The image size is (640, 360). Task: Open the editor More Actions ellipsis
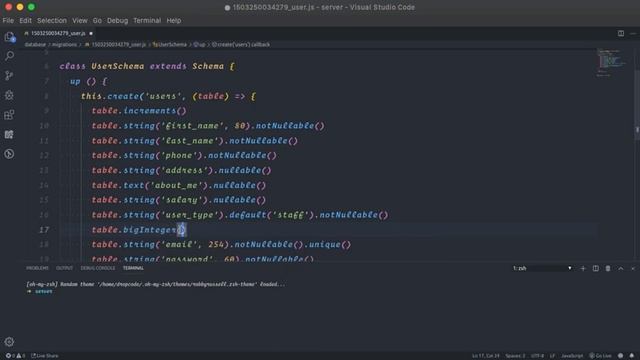633,33
